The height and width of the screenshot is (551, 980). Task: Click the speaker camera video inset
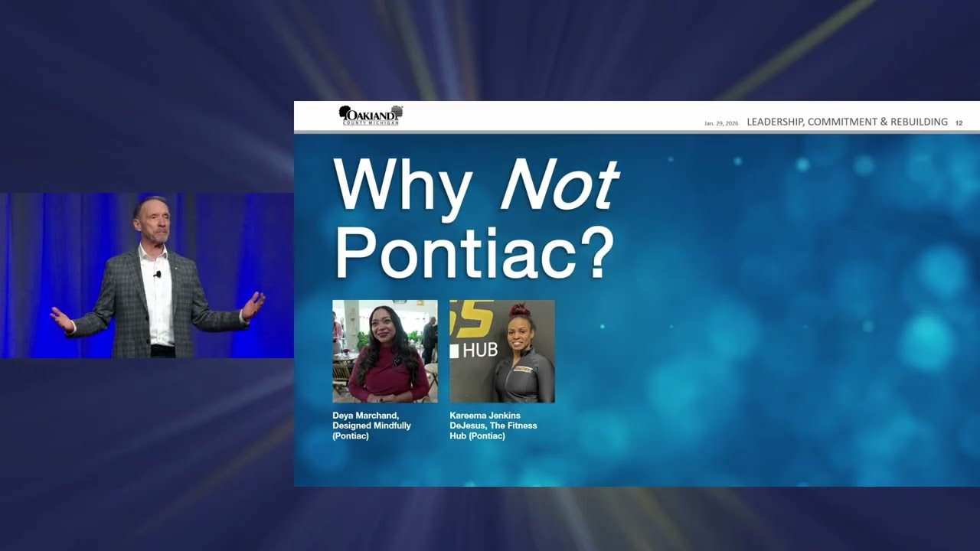tap(147, 275)
